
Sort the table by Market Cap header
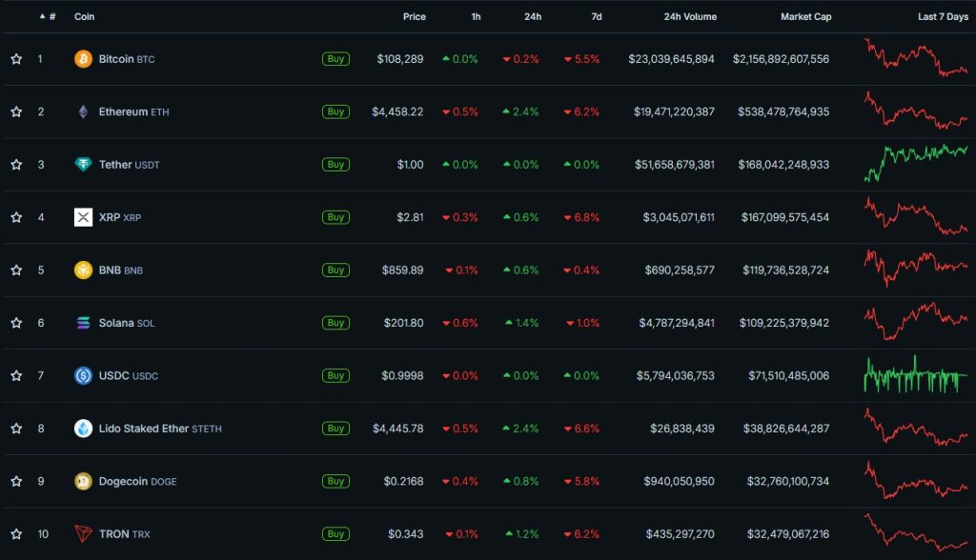tap(805, 16)
